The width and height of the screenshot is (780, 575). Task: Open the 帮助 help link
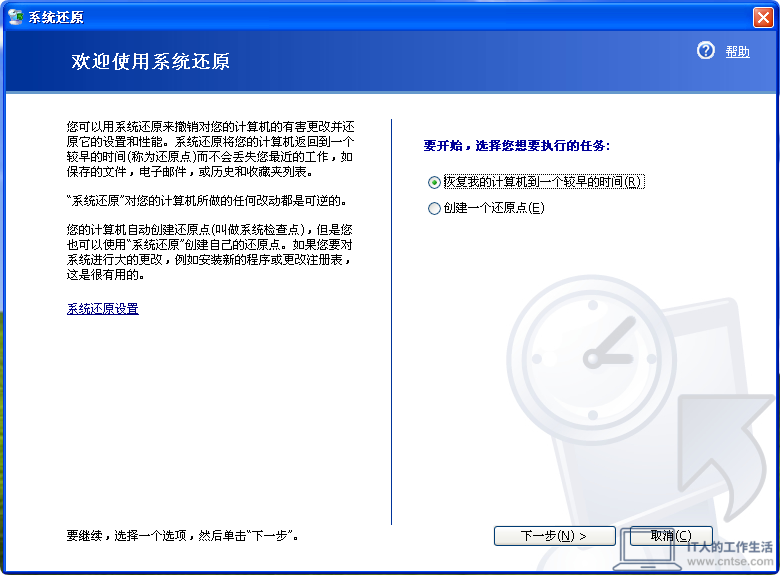[737, 52]
